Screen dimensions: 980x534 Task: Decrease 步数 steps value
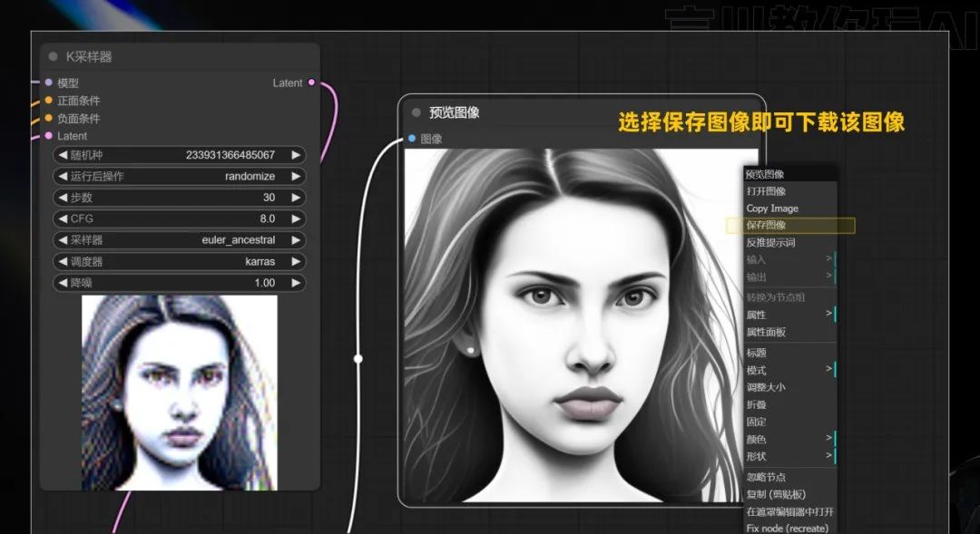[x=63, y=198]
